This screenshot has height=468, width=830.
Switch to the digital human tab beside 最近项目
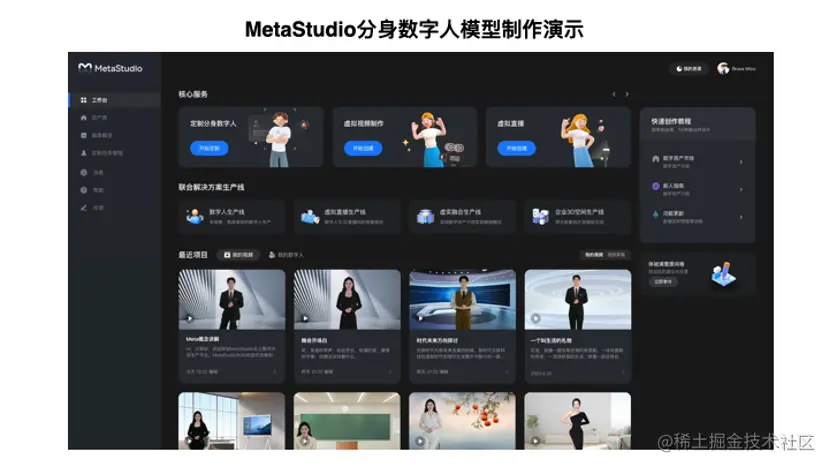coord(286,255)
